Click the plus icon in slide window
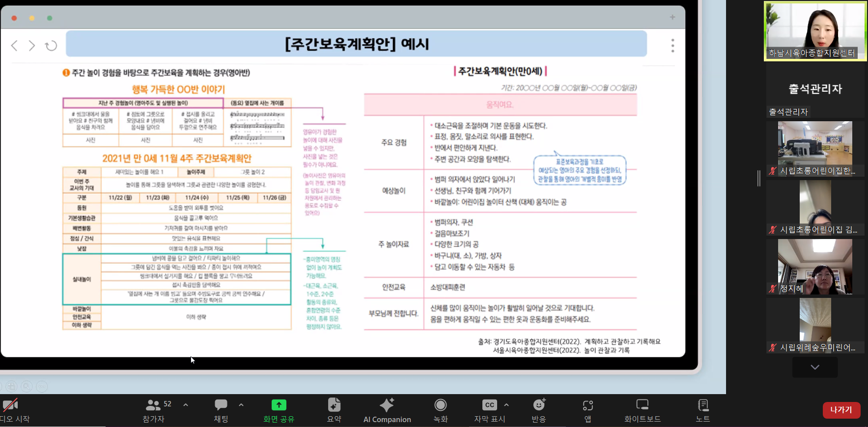This screenshot has height=427, width=868. (x=672, y=17)
